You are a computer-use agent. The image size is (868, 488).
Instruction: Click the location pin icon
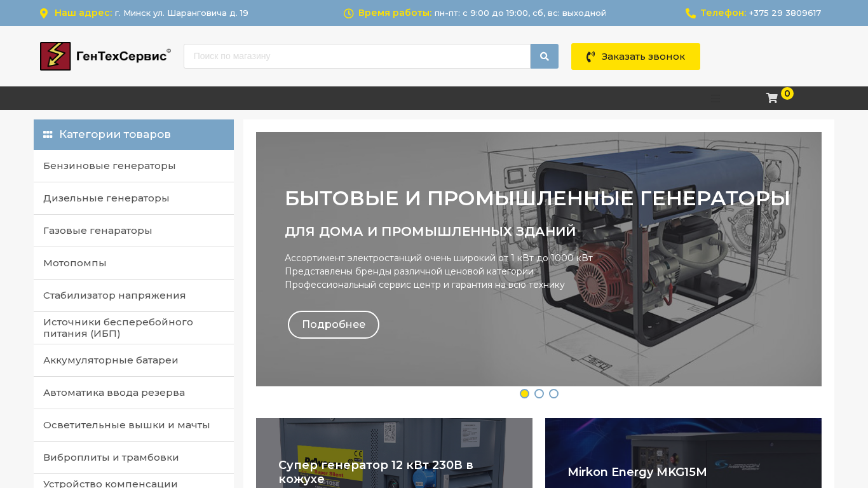44,13
